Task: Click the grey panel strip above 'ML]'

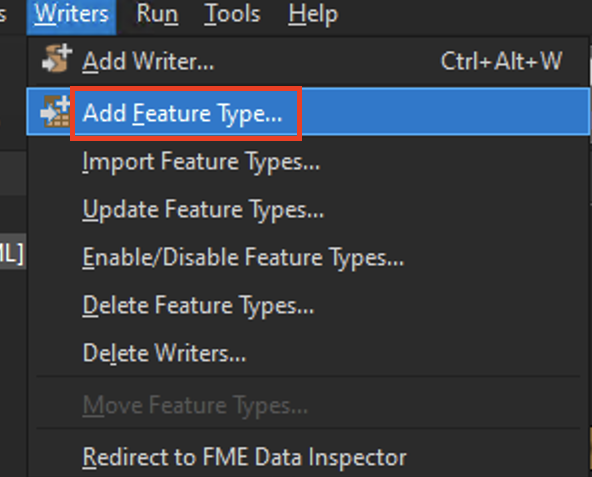Action: [13, 174]
